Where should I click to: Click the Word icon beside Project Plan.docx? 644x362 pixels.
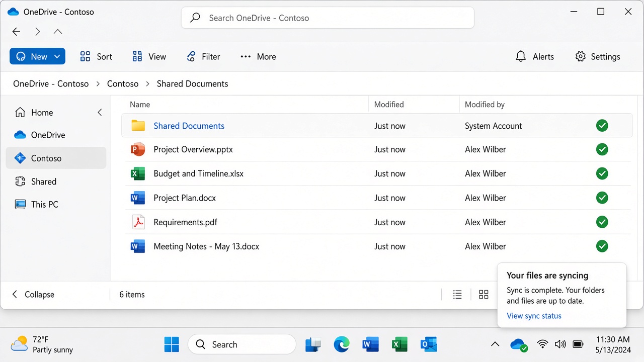click(x=138, y=198)
